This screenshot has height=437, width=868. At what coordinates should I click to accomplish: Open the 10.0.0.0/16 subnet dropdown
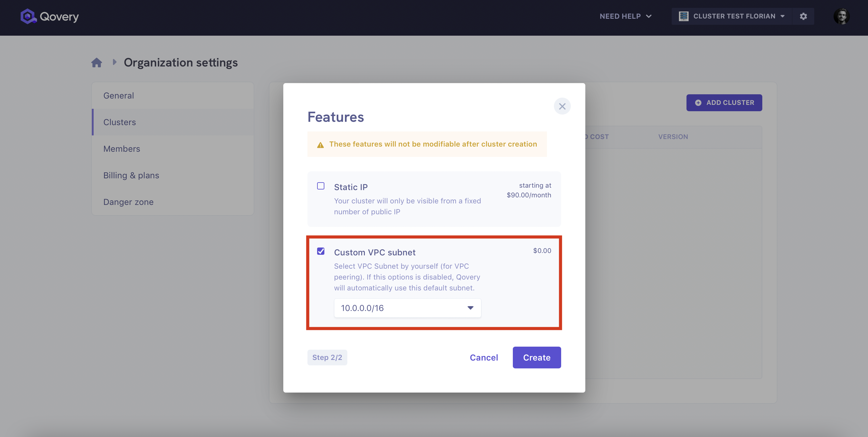tap(407, 308)
